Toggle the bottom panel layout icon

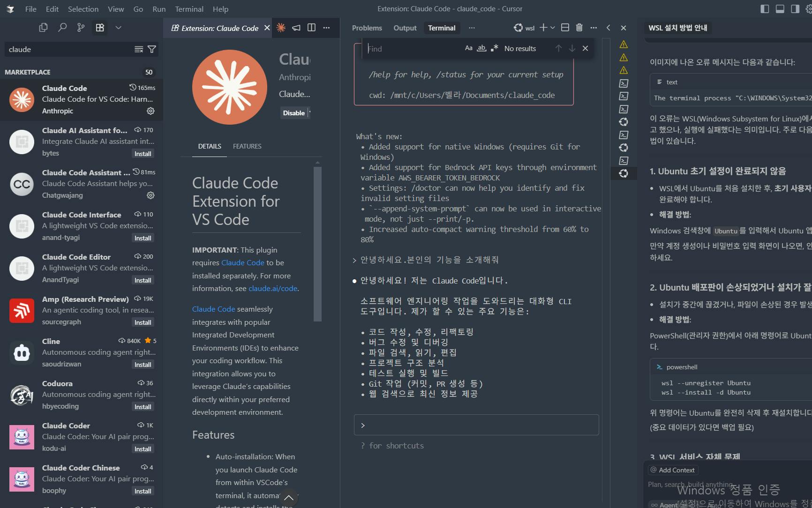pos(780,9)
